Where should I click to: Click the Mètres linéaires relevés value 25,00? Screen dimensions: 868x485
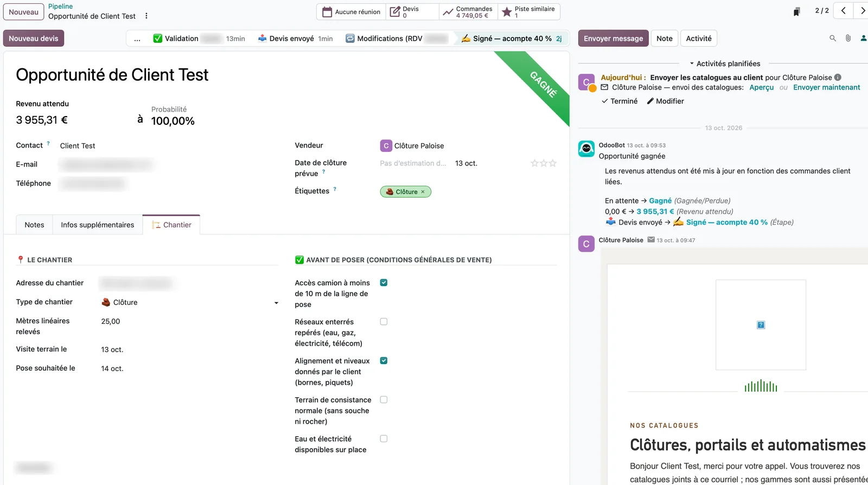pos(111,322)
